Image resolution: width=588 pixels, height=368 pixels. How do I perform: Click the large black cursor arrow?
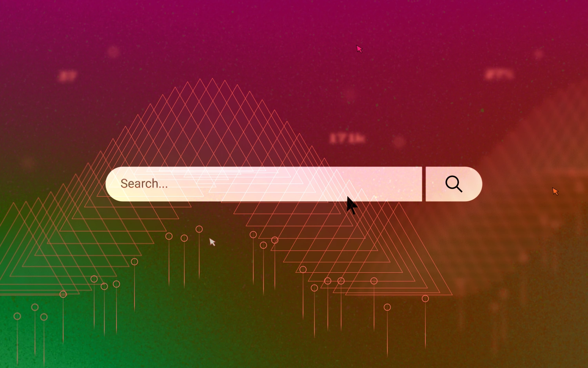tap(352, 206)
